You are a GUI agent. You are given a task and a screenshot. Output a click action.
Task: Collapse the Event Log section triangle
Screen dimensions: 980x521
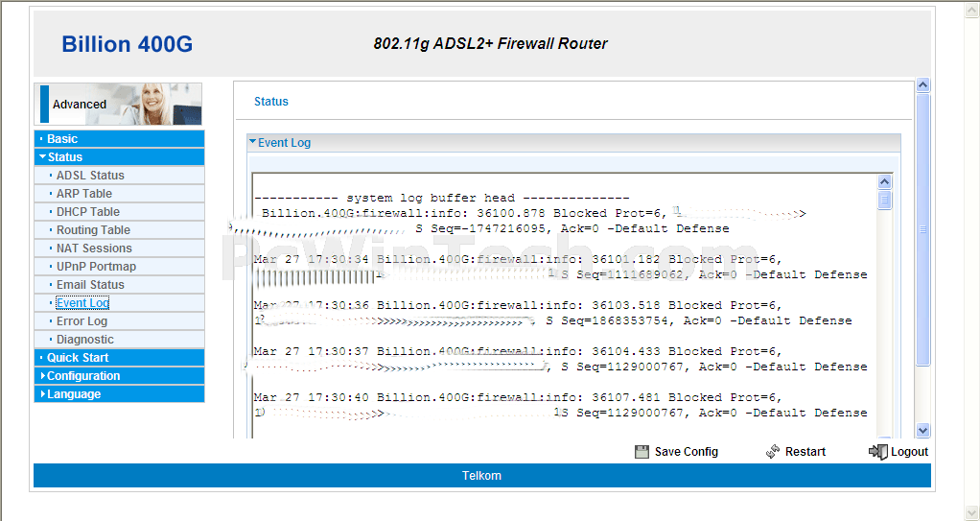point(252,142)
